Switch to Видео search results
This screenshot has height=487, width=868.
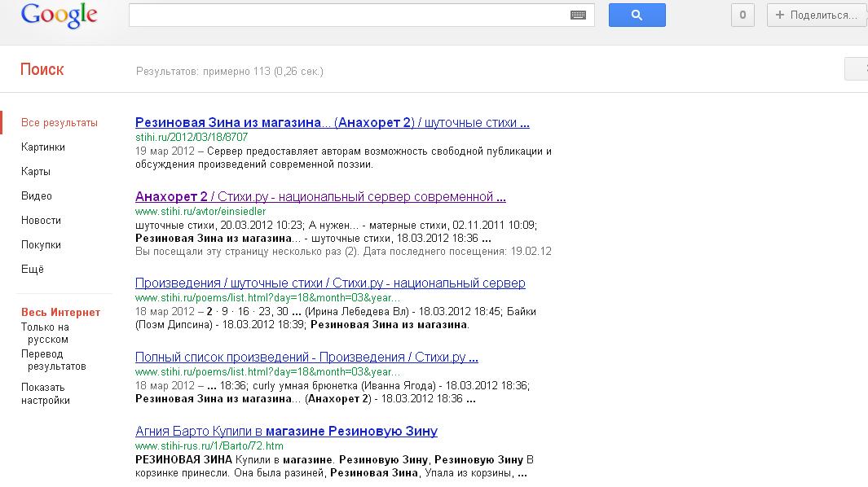tap(37, 196)
